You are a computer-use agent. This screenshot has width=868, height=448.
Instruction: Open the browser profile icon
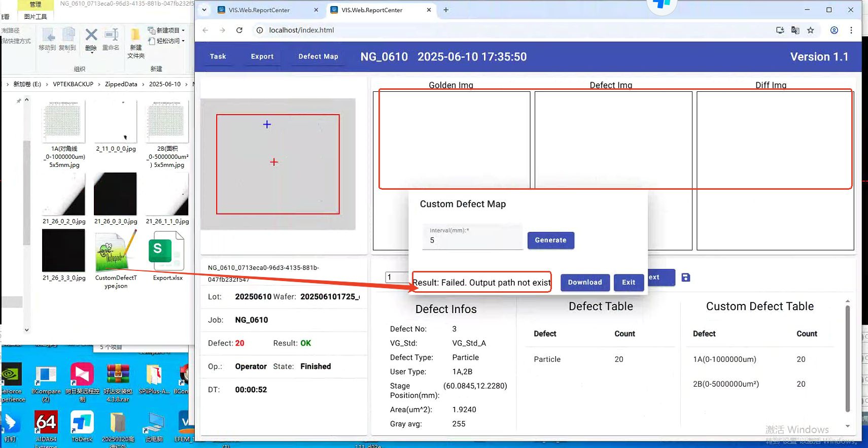pyautogui.click(x=834, y=30)
